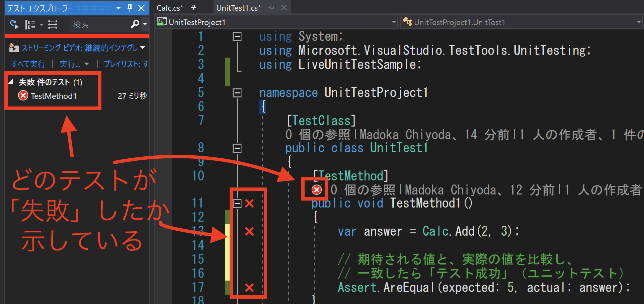This screenshot has width=644, height=304.
Task: Collapse the UnitTest1 class block
Action: pos(237,148)
